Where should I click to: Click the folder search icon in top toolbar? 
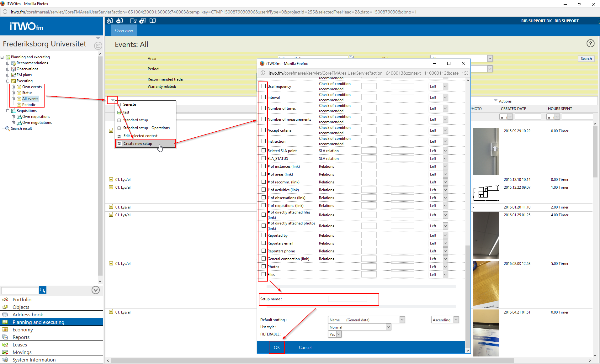133,21
